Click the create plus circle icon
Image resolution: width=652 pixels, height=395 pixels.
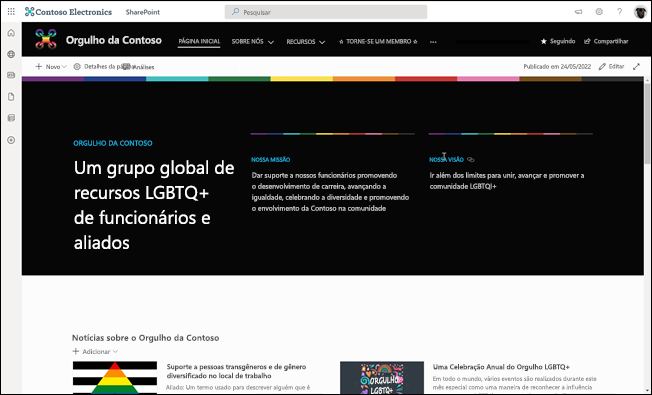tap(11, 140)
